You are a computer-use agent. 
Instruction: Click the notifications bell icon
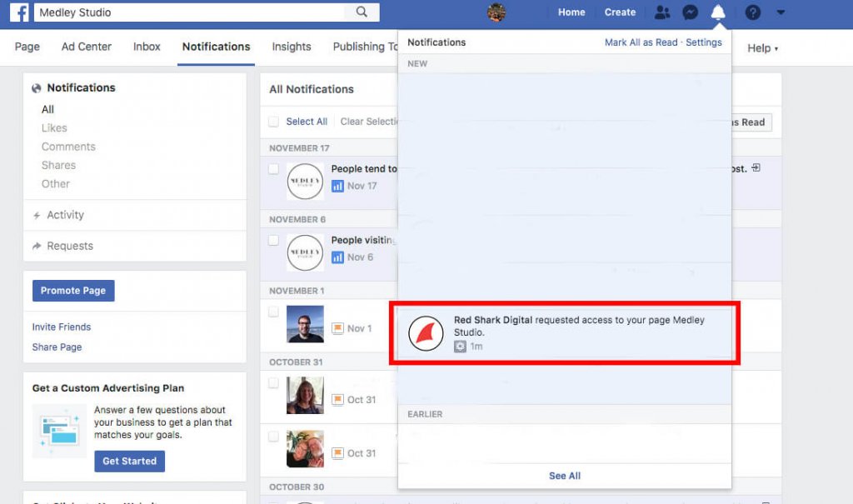pyautogui.click(x=717, y=12)
